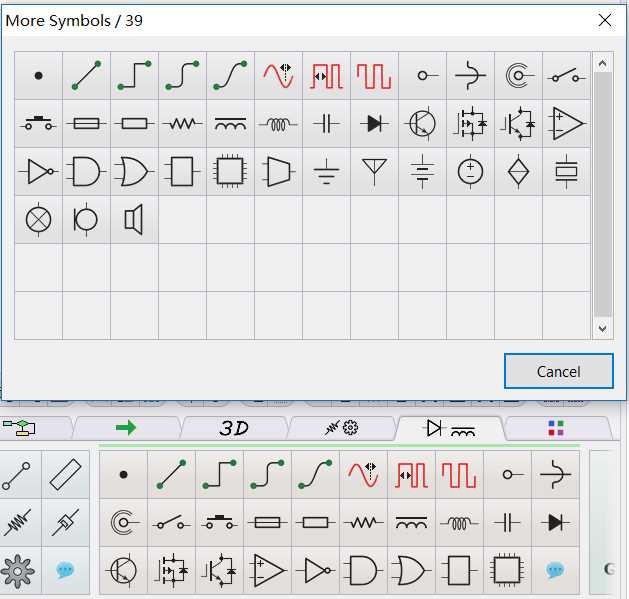Choose the diamond controlled source symbol

[x=518, y=171]
